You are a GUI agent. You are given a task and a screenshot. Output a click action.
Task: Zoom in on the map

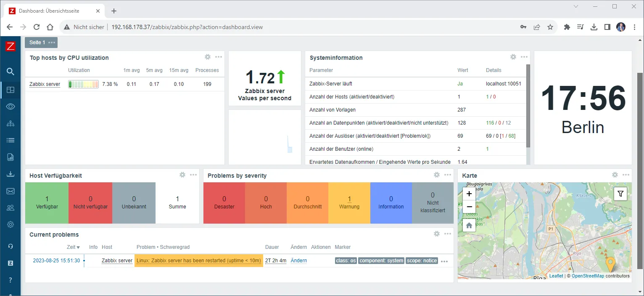pos(469,194)
